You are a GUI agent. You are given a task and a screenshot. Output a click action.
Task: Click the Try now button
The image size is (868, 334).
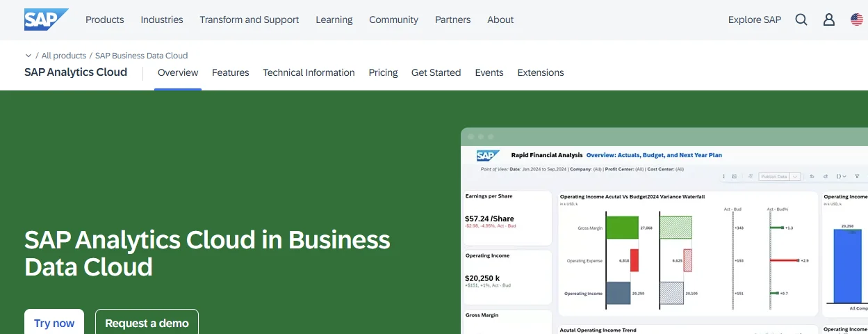click(x=54, y=323)
